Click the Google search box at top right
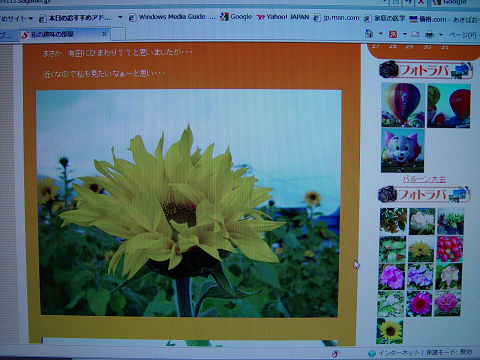 (457, 3)
